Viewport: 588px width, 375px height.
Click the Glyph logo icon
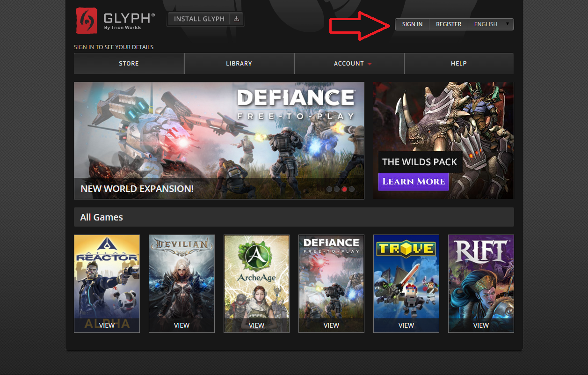click(x=87, y=21)
